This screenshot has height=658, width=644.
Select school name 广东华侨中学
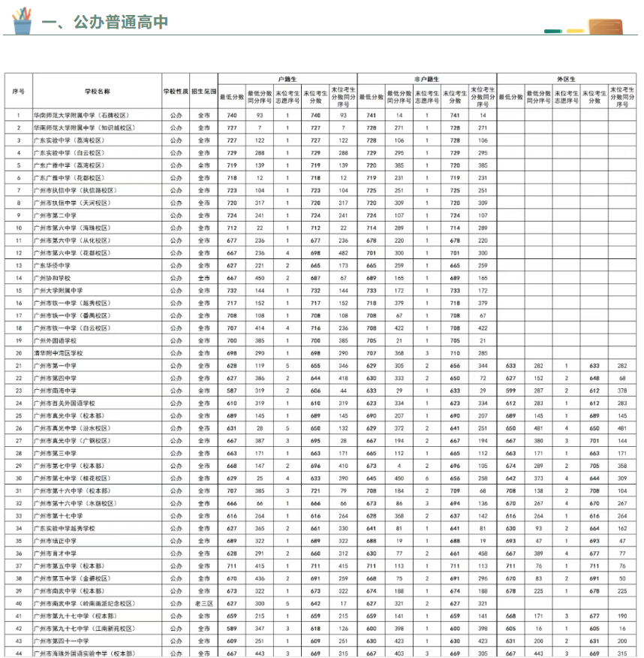click(52, 265)
